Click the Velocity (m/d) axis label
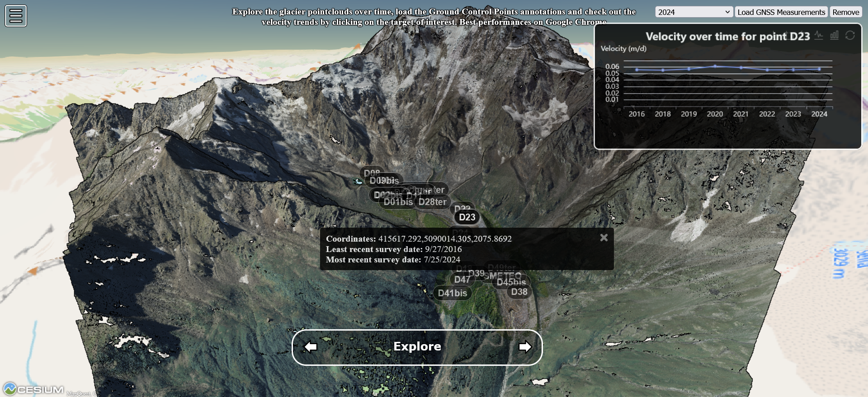 [x=623, y=48]
